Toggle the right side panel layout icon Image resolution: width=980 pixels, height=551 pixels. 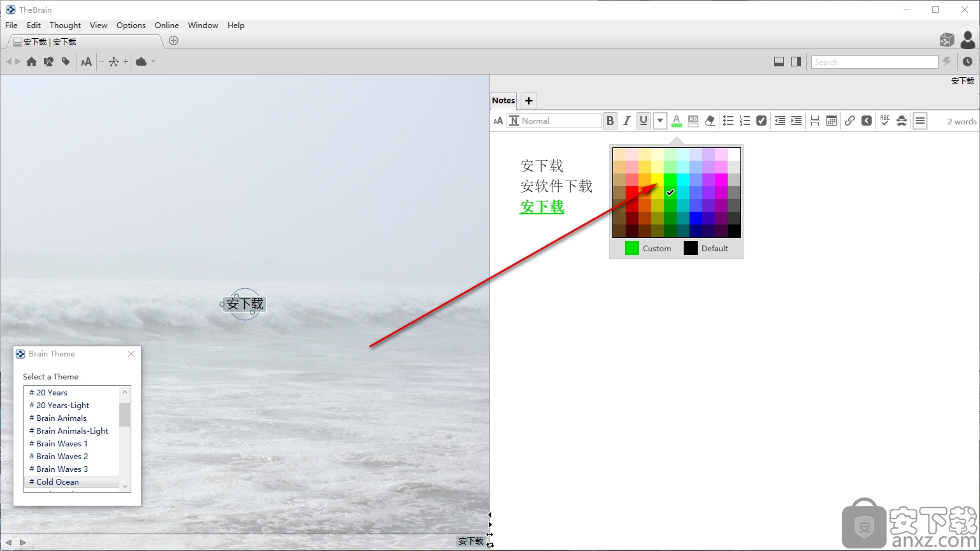796,62
